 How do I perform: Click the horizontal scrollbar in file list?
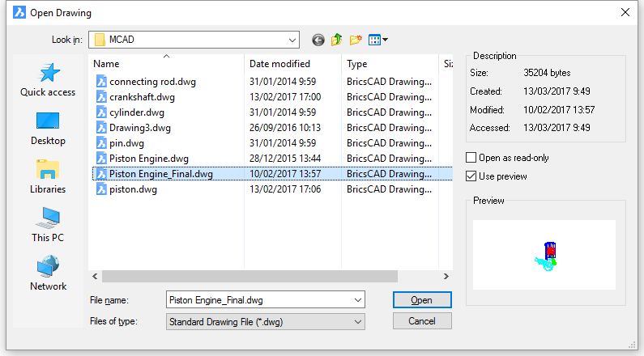pos(249,277)
